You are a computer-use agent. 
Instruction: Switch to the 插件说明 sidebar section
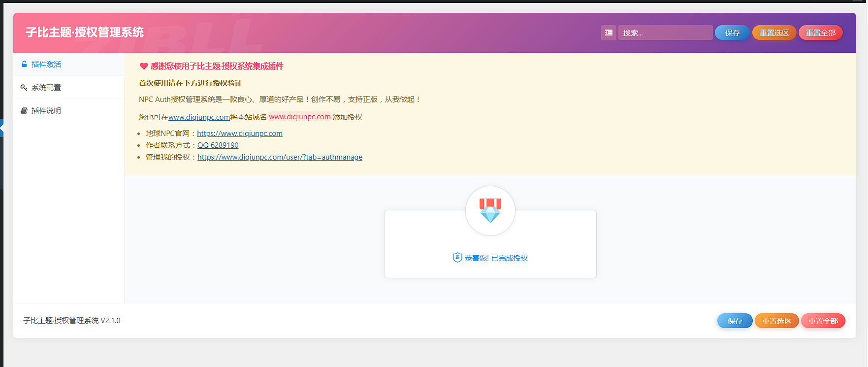pos(46,111)
